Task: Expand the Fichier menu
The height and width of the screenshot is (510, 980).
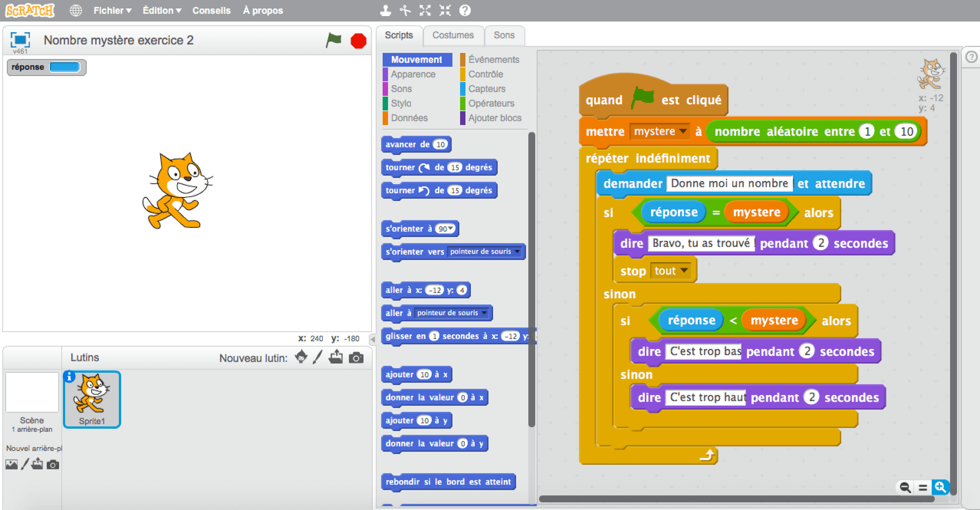Action: click(112, 11)
